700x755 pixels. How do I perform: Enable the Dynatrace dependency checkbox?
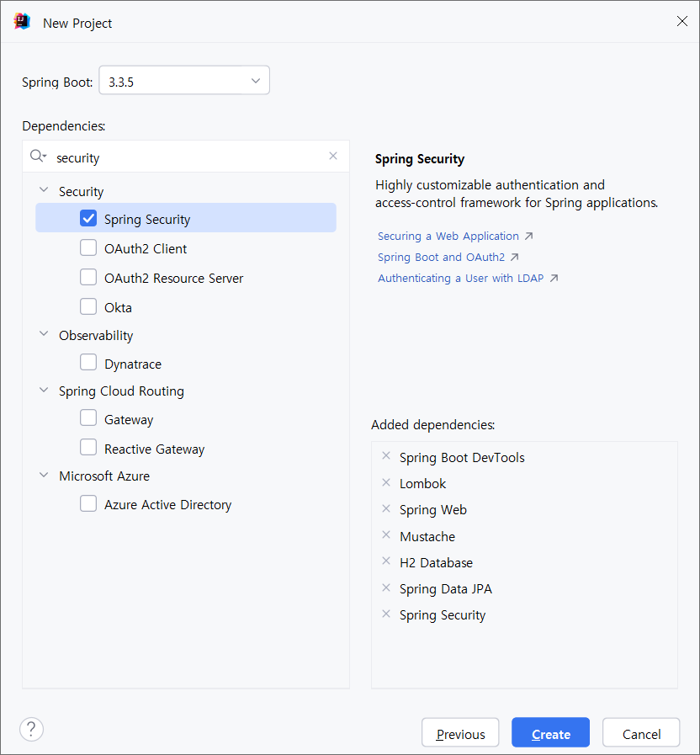(x=88, y=362)
